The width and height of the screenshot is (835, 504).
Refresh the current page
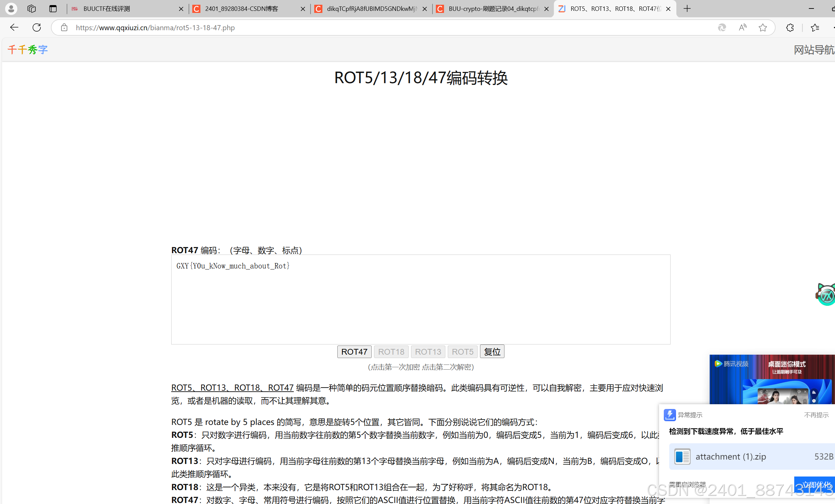pyautogui.click(x=37, y=27)
